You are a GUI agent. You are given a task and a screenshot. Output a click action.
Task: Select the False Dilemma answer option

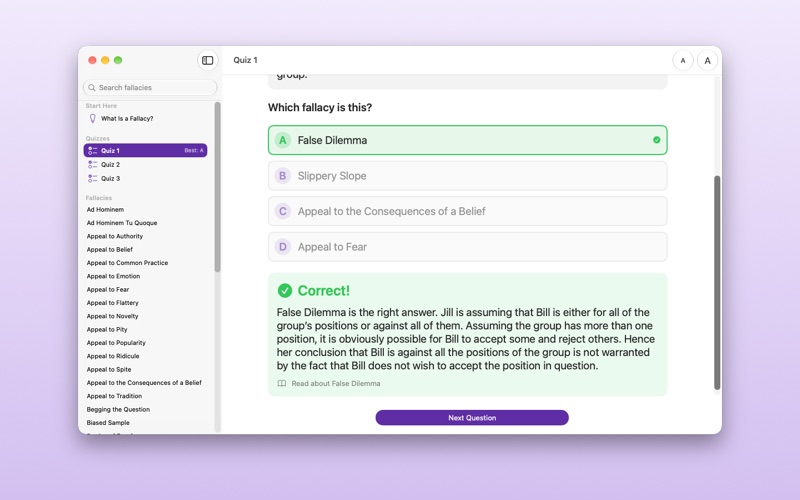(x=467, y=140)
